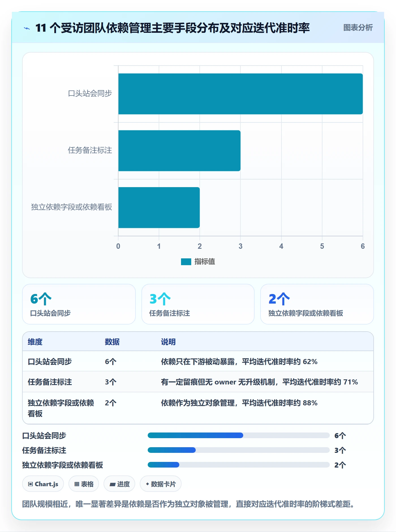Screen dimensions: 396x532
Task: Select the 独立依赖字段或依赖看板 chart bar
Action: [x=159, y=207]
